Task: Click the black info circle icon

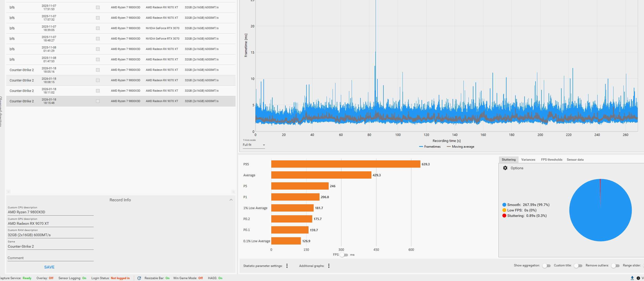Action: 638,278
